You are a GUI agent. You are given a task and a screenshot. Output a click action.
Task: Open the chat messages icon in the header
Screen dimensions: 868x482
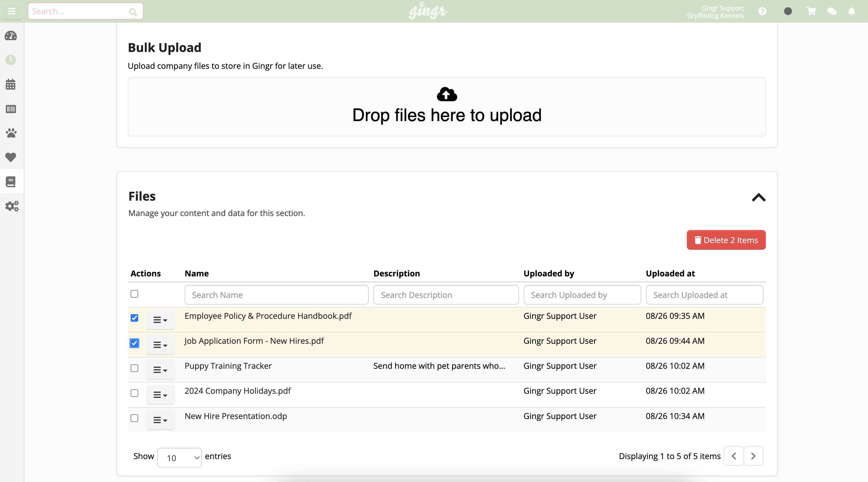point(832,11)
